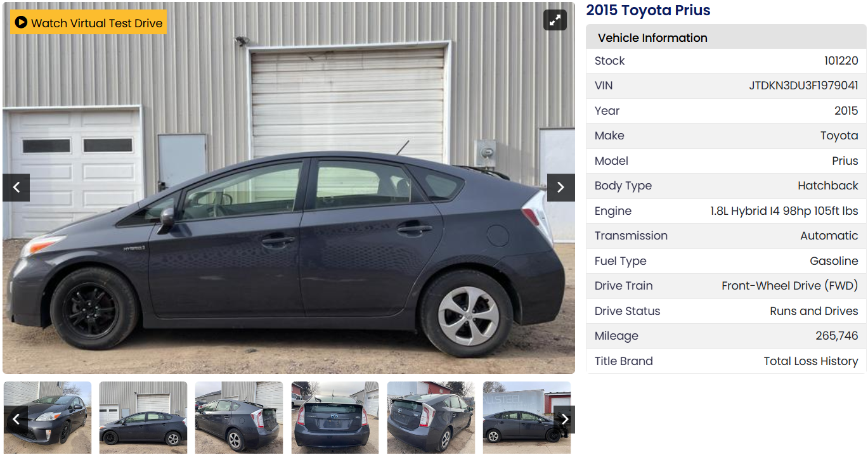This screenshot has height=455, width=868.
Task: Click the 2015 Toyota Prius title
Action: [648, 10]
